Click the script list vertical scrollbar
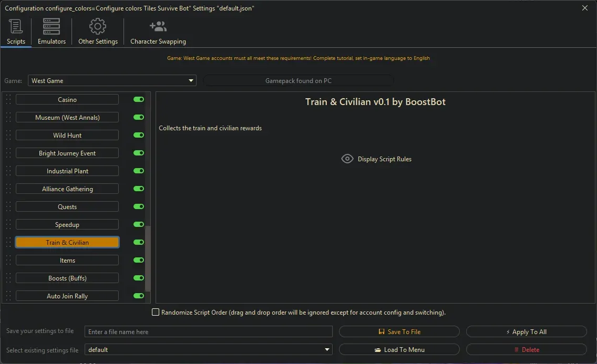The image size is (597, 364). tap(148, 257)
